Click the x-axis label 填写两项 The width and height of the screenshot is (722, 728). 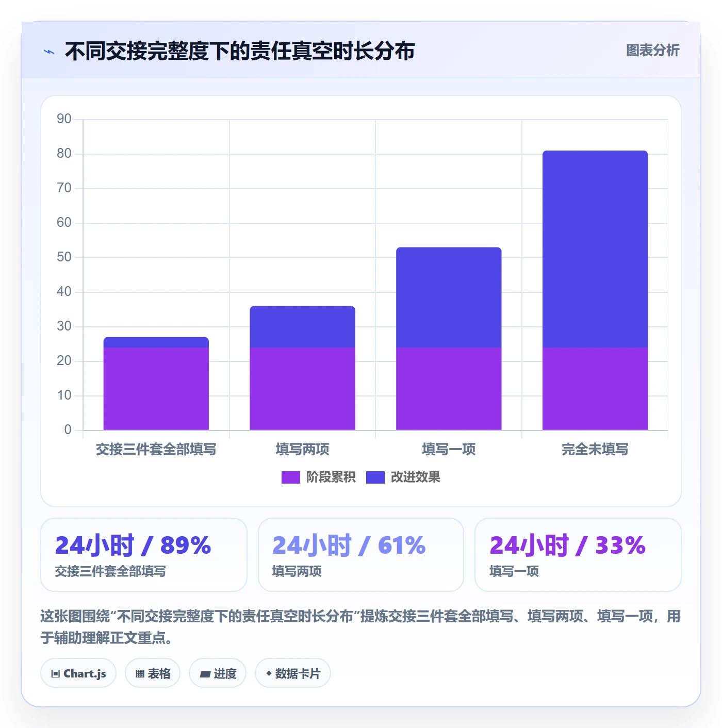coord(303,449)
